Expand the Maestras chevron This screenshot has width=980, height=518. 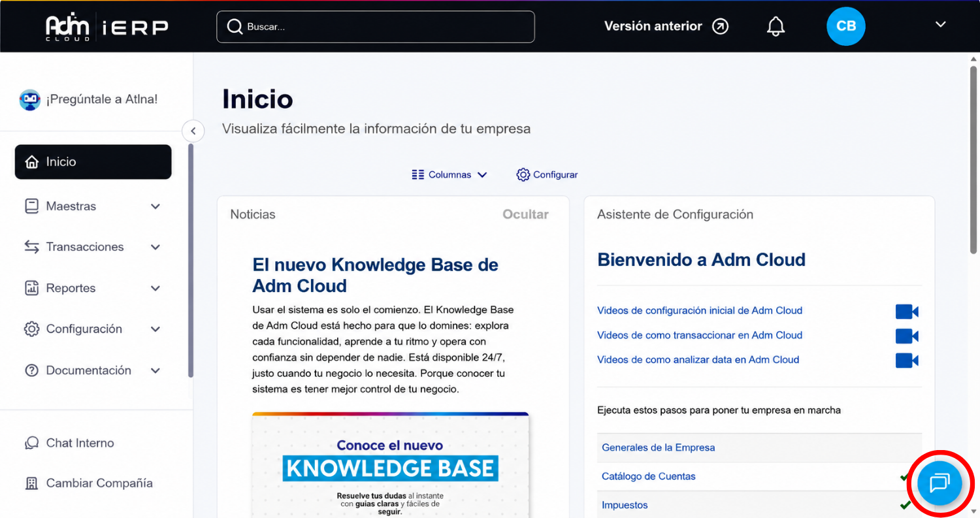click(155, 206)
